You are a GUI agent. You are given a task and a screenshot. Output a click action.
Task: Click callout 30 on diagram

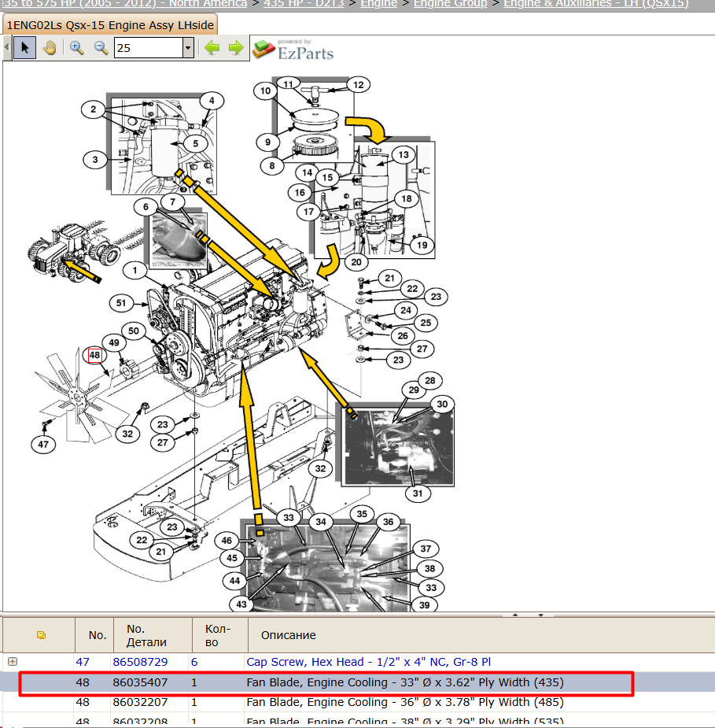click(x=442, y=404)
